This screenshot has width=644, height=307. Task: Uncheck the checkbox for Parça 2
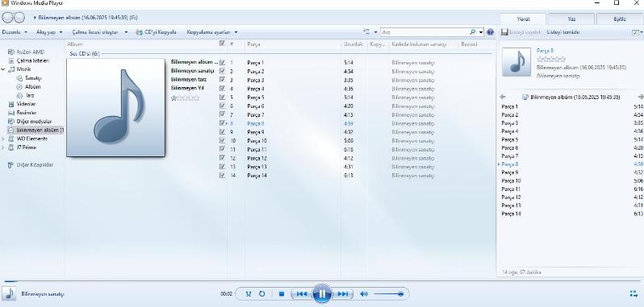click(x=222, y=72)
